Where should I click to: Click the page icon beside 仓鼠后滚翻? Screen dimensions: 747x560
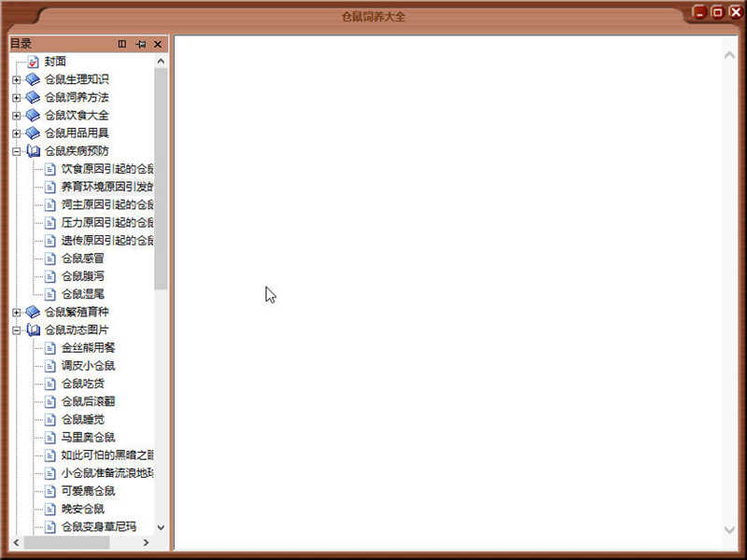pos(50,401)
